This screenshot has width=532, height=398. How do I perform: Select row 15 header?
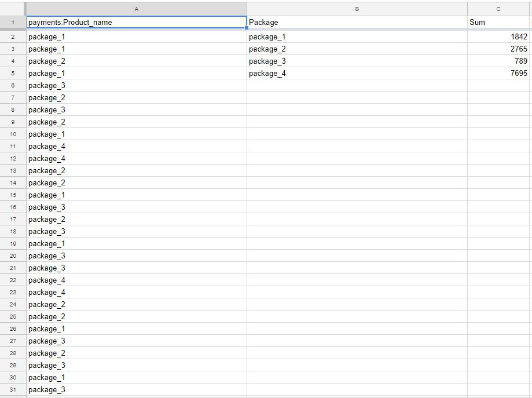[13, 195]
